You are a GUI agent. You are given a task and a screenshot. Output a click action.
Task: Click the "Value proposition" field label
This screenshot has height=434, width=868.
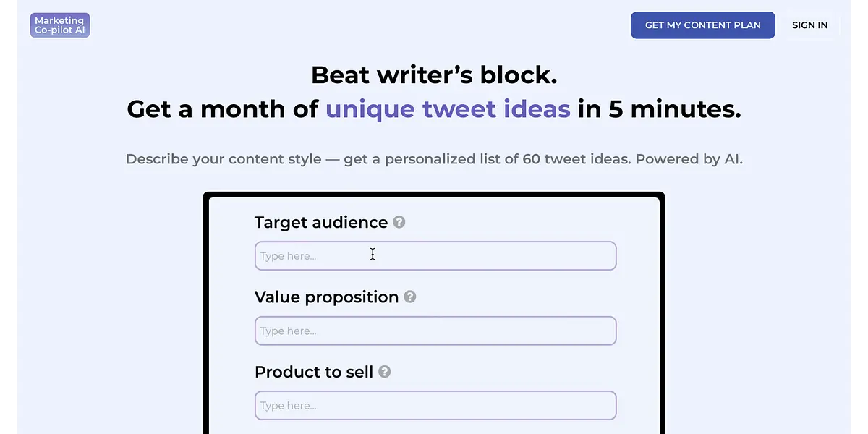click(326, 297)
